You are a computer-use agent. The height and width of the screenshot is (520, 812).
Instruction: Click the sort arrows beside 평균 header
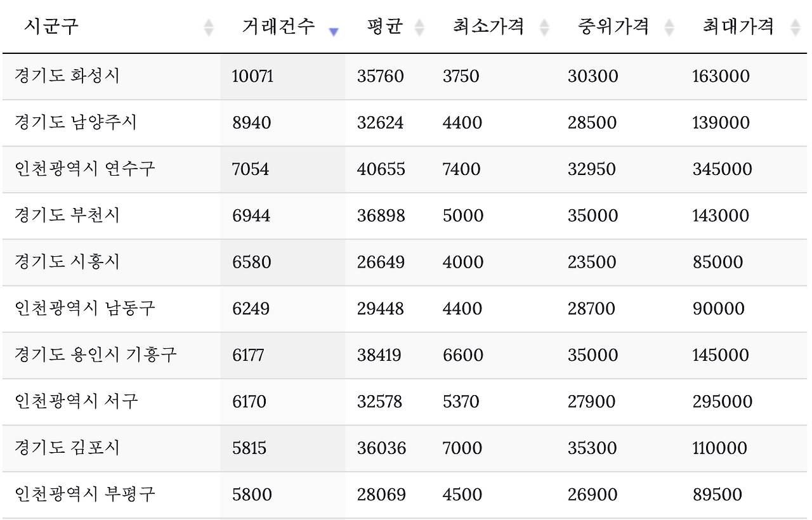pos(418,27)
